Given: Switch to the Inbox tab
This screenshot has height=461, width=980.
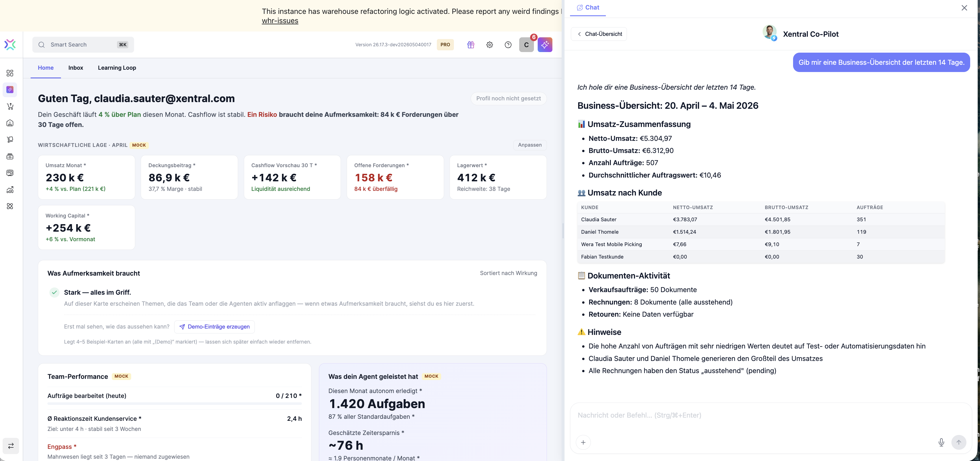Looking at the screenshot, I should (x=76, y=68).
